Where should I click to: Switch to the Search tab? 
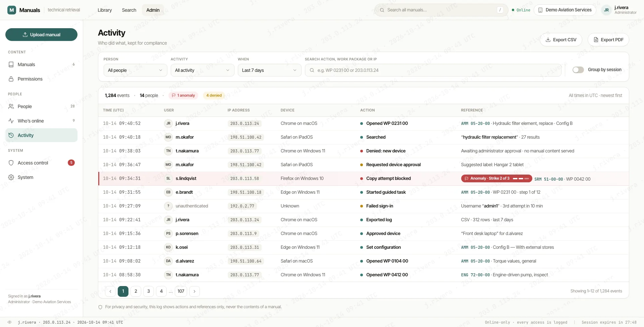129,10
